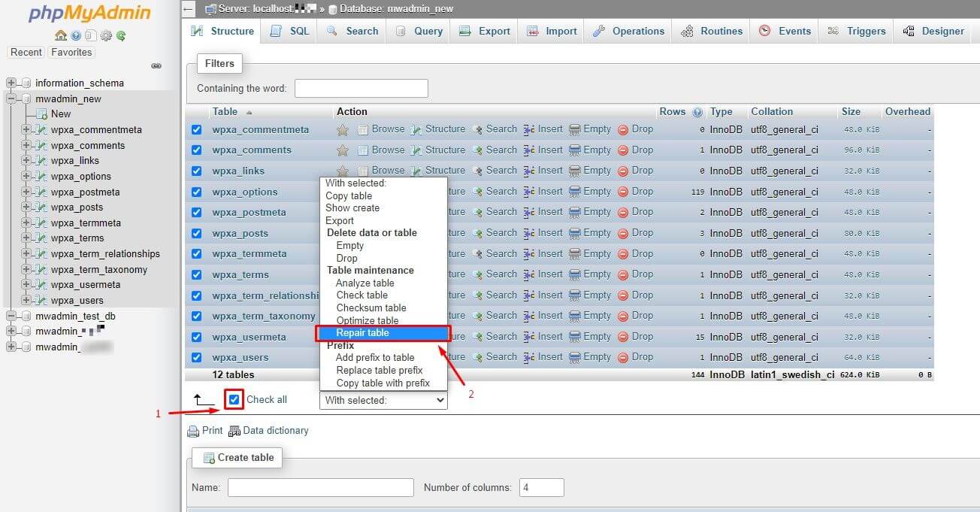The height and width of the screenshot is (512, 980).
Task: Focus the Containing the word filter field
Action: 361,88
